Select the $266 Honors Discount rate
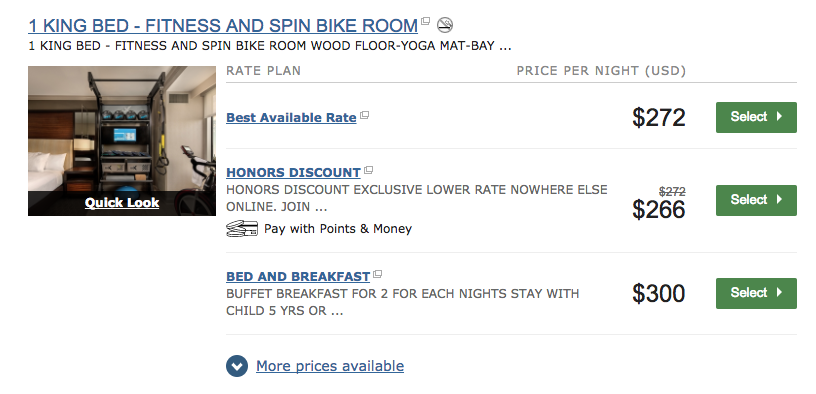Viewport: 816px width, 394px height. (756, 200)
